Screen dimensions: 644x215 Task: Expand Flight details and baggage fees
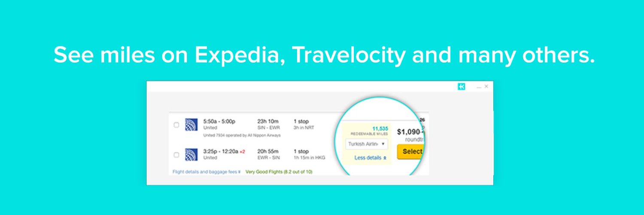click(x=207, y=172)
